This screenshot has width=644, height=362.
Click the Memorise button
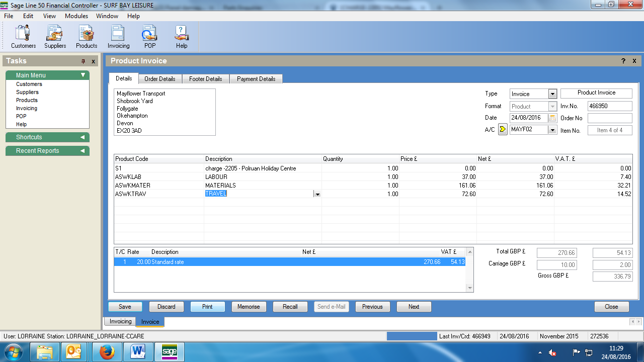pos(249,307)
